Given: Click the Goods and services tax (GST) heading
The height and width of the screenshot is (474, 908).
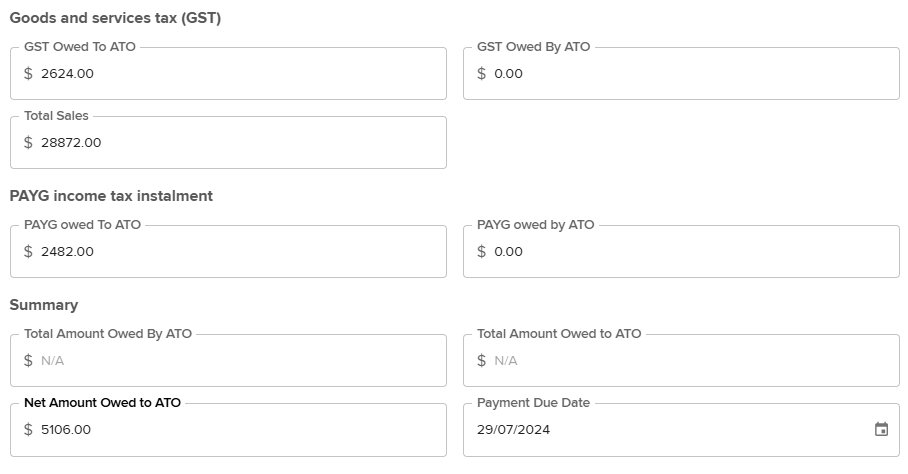Looking at the screenshot, I should (x=115, y=18).
